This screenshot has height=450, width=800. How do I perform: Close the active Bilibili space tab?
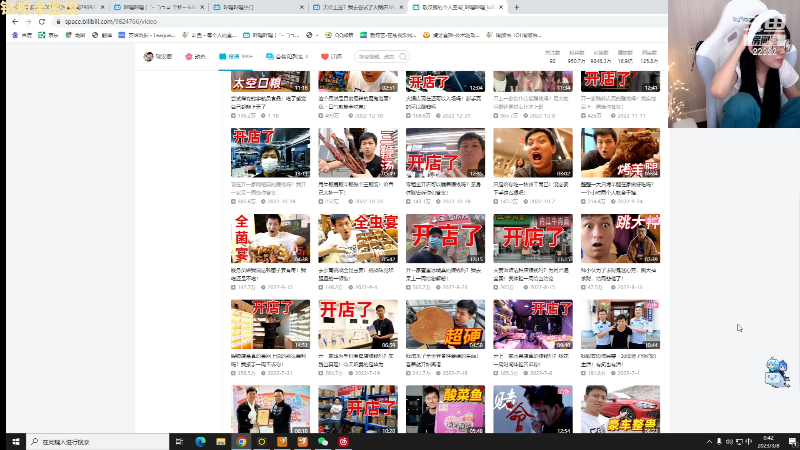tap(501, 7)
